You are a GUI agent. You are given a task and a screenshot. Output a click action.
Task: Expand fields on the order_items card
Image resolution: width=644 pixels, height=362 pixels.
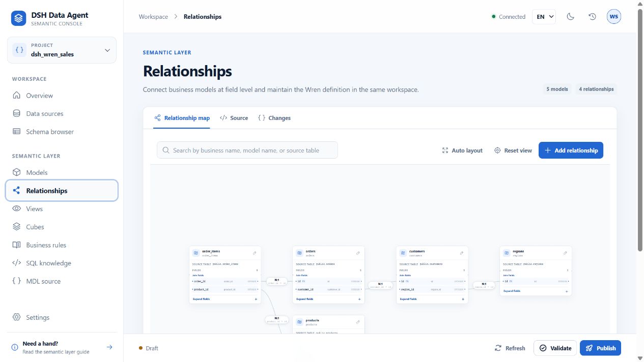(x=225, y=299)
